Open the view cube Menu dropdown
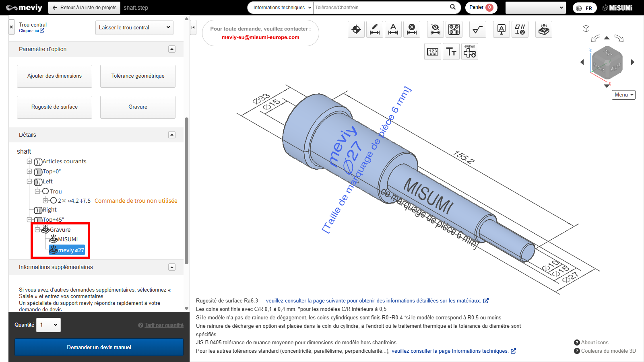Screen dimensions: 644x362 click(x=623, y=95)
